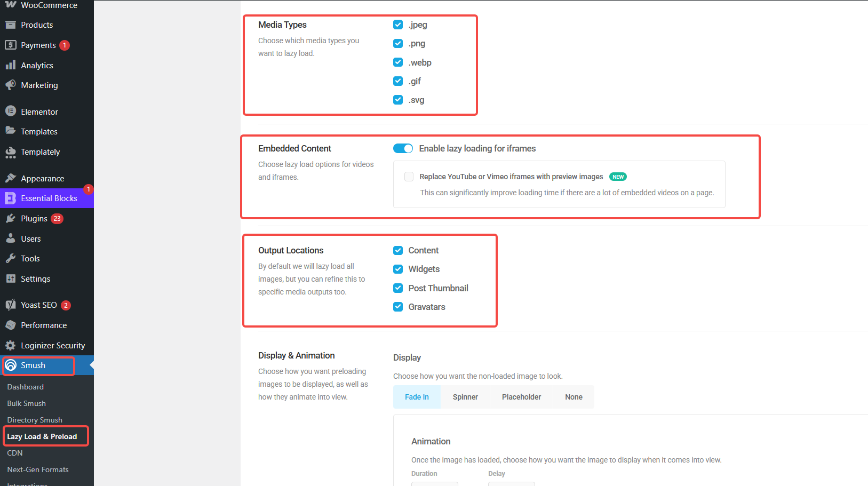Check Replace YouTube or Vimeo iframes option
The height and width of the screenshot is (486, 868).
pyautogui.click(x=409, y=177)
